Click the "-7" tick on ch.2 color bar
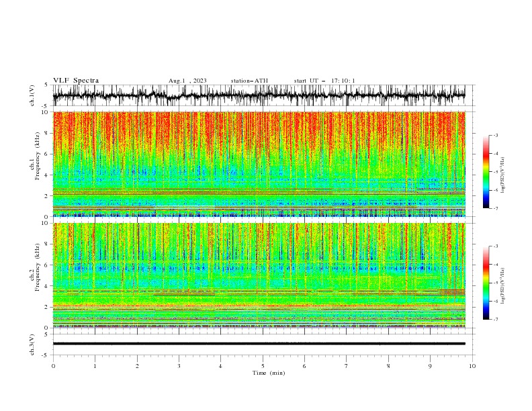Screen dimensions: 532x411 pyautogui.click(x=495, y=320)
